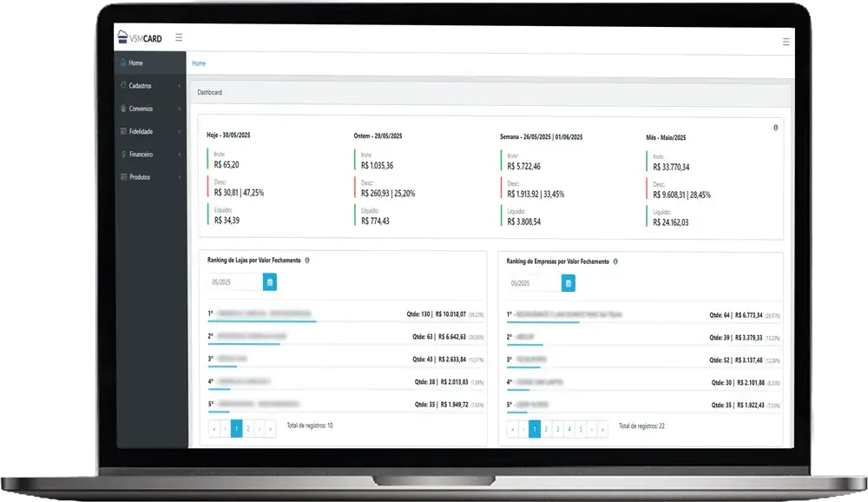Image resolution: width=868 pixels, height=502 pixels.
Task: Click the Home breadcrumb link
Action: pos(199,63)
